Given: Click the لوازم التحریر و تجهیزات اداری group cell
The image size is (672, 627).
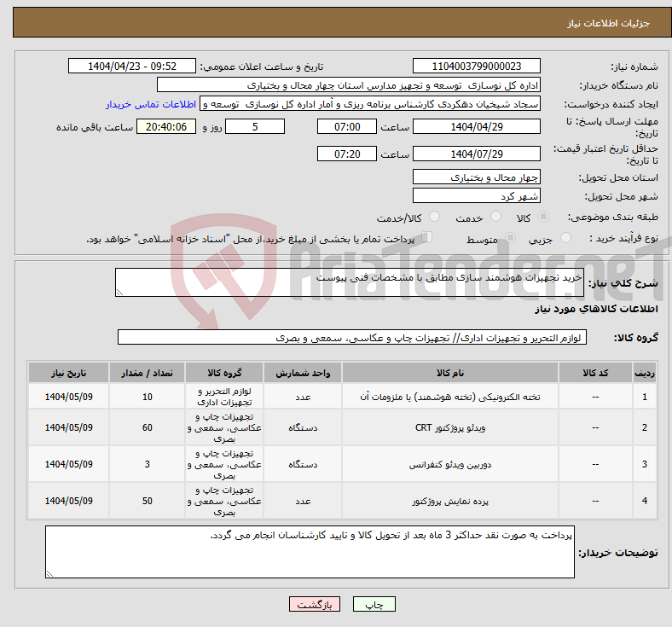Looking at the screenshot, I should click(224, 397).
